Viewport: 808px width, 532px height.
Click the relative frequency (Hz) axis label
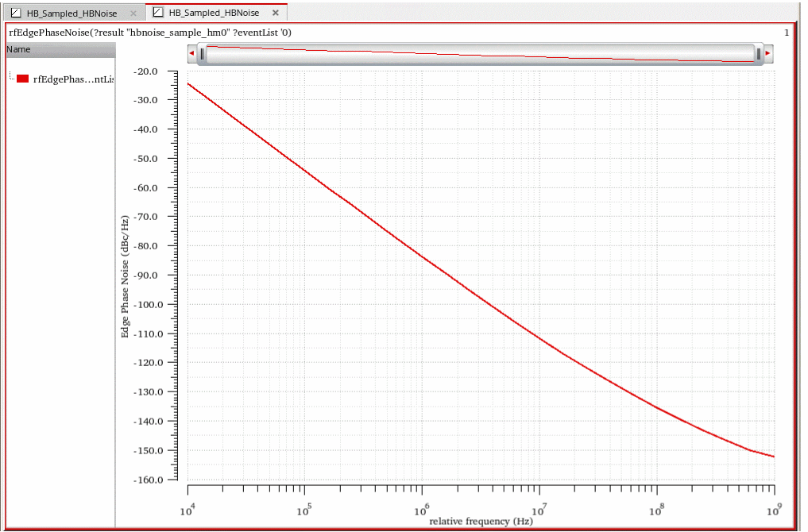481,521
